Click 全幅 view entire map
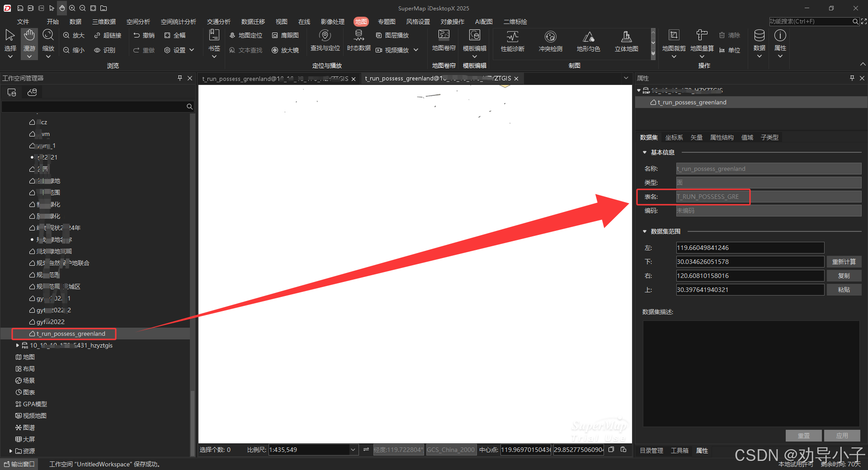Viewport: 868px width, 470px height. 175,35
